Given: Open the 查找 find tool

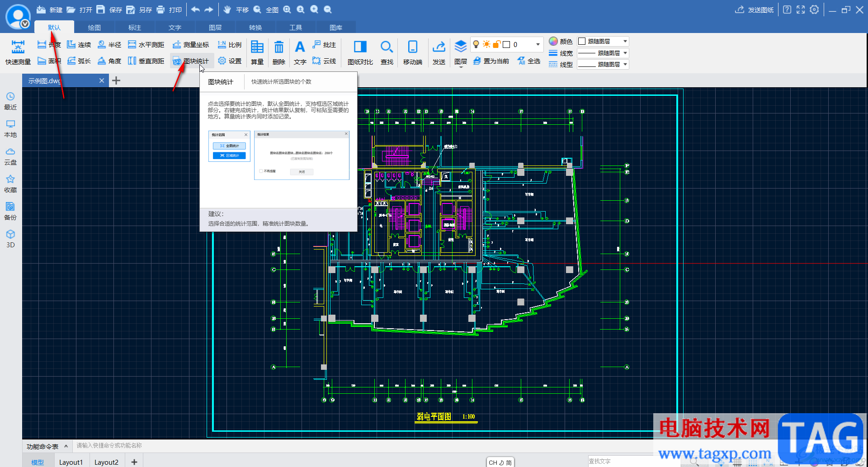Looking at the screenshot, I should 387,52.
